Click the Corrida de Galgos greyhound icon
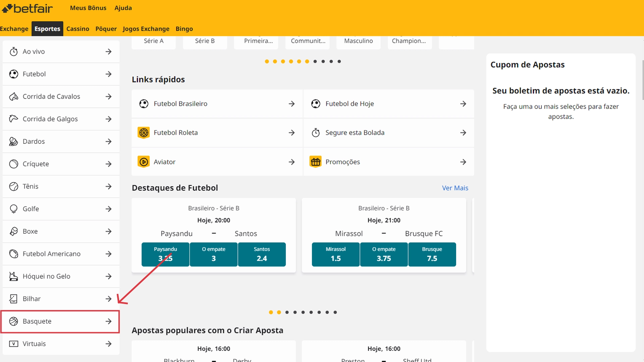This screenshot has height=362, width=644. [13, 119]
